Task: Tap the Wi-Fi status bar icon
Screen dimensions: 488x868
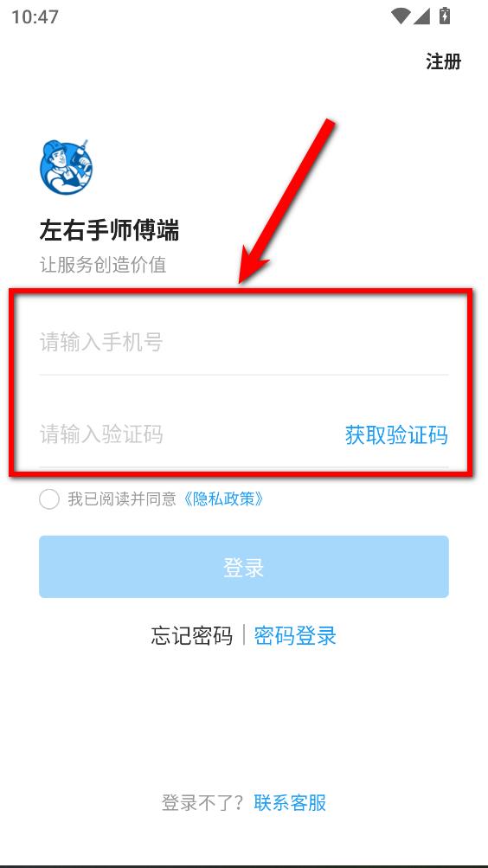Action: pyautogui.click(x=400, y=16)
